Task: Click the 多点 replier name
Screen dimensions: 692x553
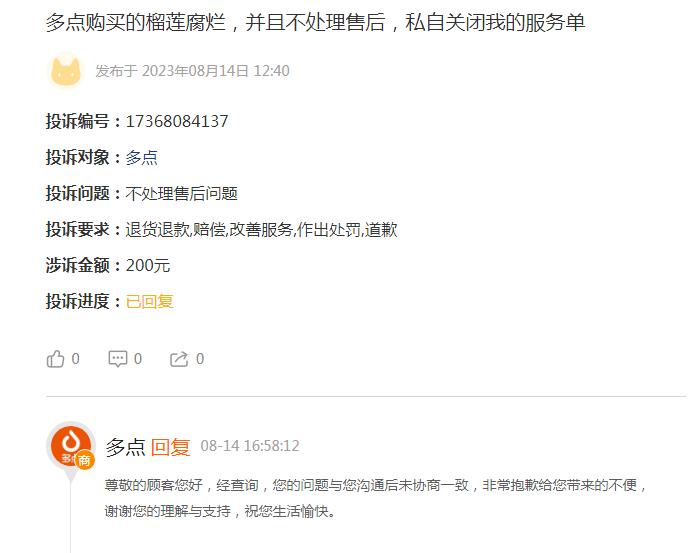Action: (x=125, y=447)
